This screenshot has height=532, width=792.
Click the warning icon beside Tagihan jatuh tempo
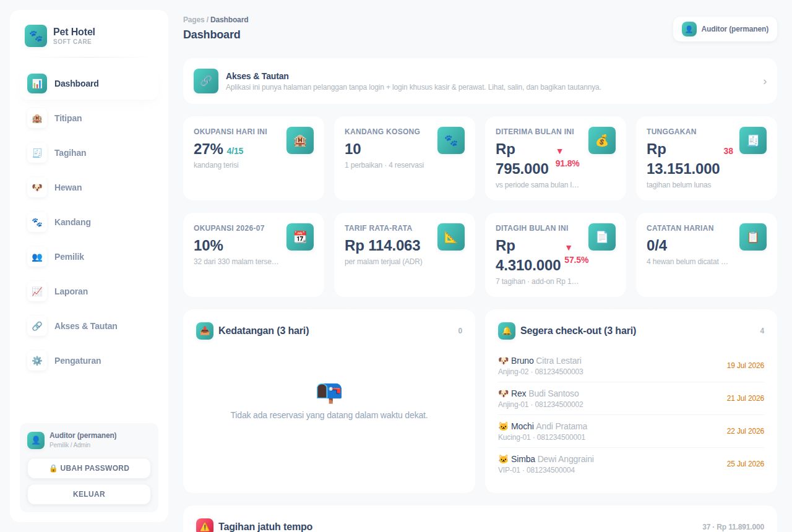(205, 526)
